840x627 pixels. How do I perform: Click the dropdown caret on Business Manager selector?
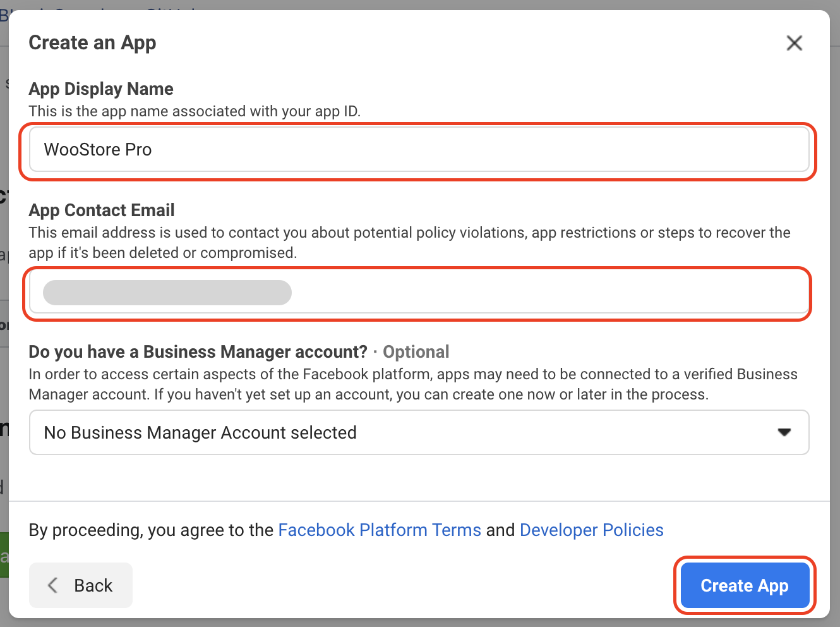coord(784,432)
